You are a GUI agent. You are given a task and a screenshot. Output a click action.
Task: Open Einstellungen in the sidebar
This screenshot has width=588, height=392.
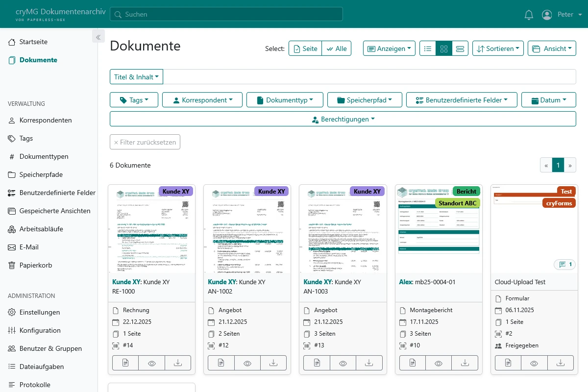39,312
